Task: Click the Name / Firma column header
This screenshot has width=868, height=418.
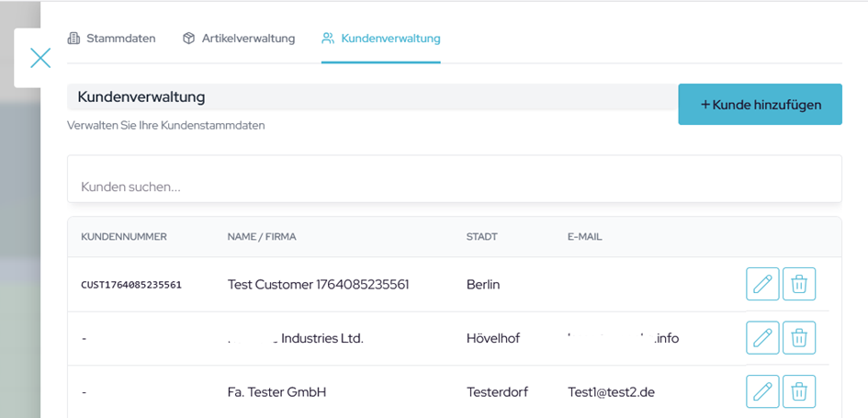Action: 262,237
